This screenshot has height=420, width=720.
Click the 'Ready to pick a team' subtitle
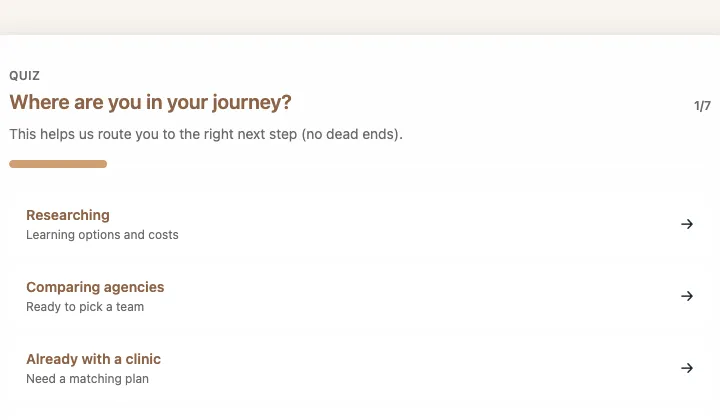click(x=85, y=307)
